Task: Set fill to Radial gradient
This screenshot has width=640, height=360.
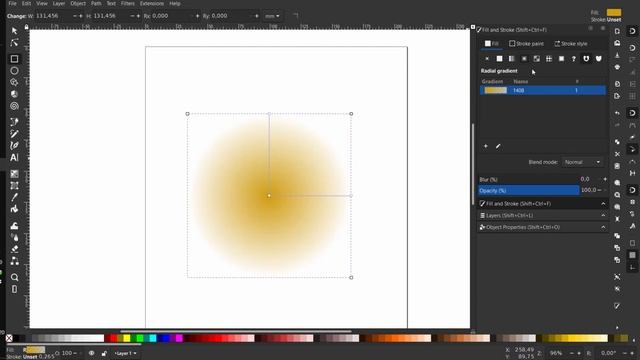Action: (524, 59)
